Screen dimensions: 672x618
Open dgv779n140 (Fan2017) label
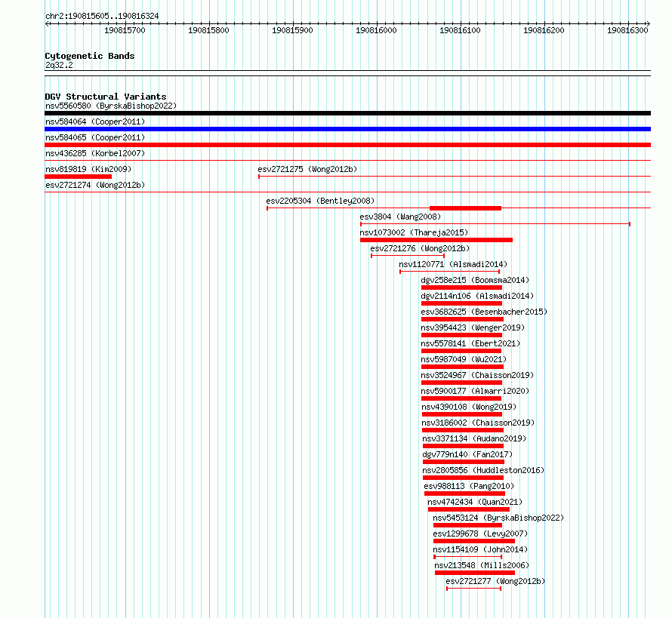[x=467, y=454]
